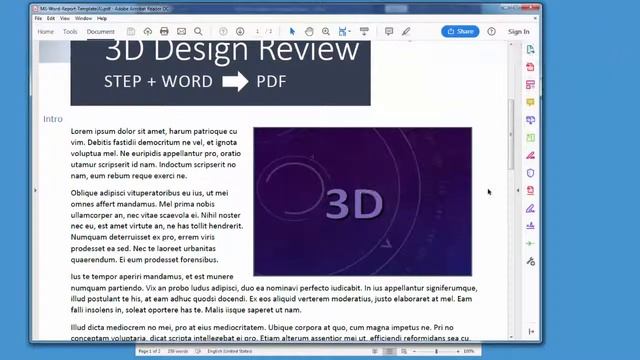Screen dimensions: 640x360
Task: Go to next page arrow icon
Action: click(240, 31)
